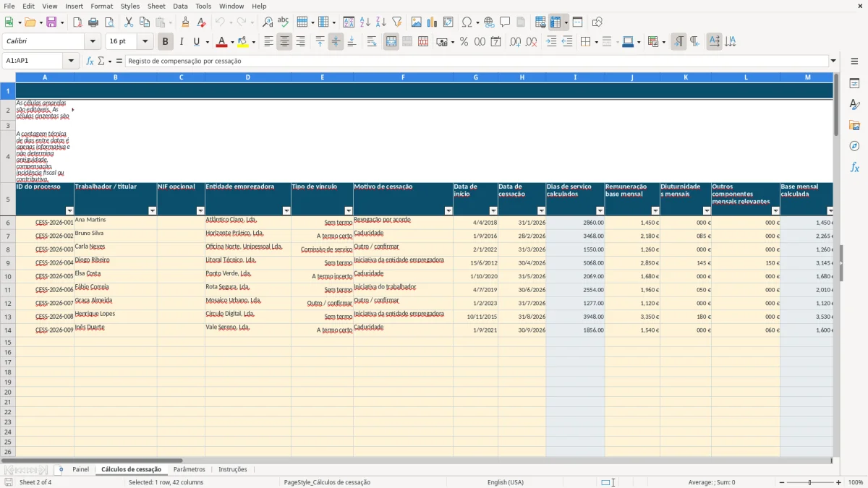Insert special character (Omega icon)
Image resolution: width=868 pixels, height=488 pixels.
[x=467, y=22]
